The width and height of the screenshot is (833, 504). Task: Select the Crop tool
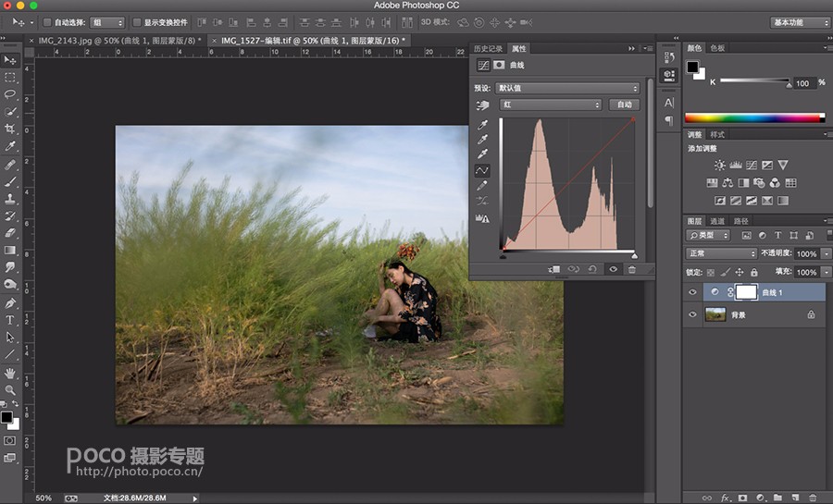10,129
